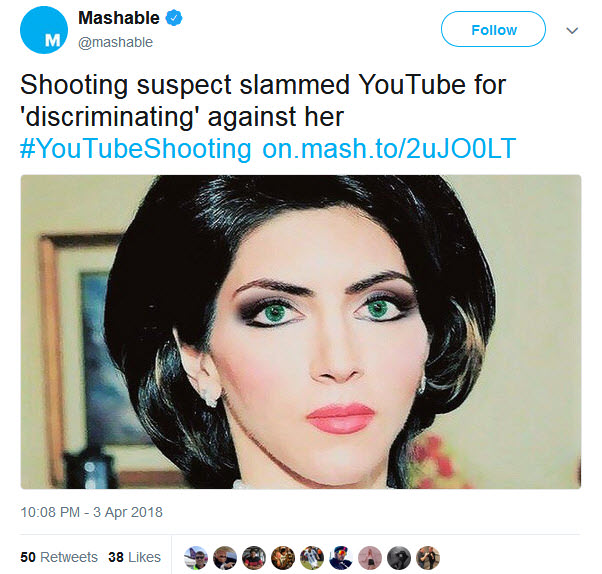View the 50 Retweets list

(x=59, y=557)
